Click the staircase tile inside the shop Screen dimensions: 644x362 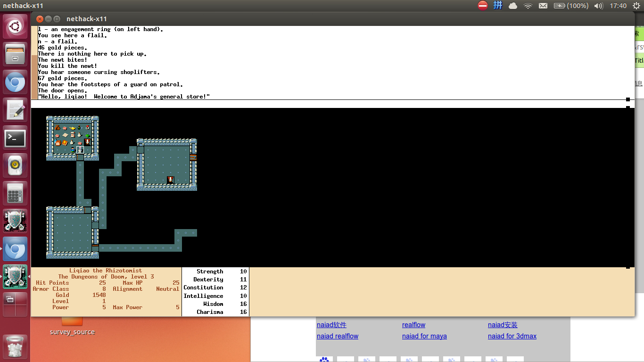(88, 142)
